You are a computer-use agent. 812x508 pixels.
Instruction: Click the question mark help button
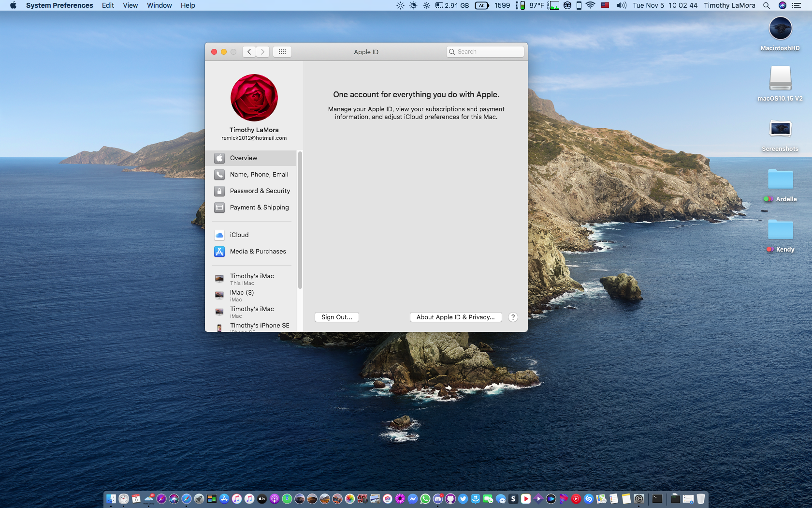coord(513,317)
